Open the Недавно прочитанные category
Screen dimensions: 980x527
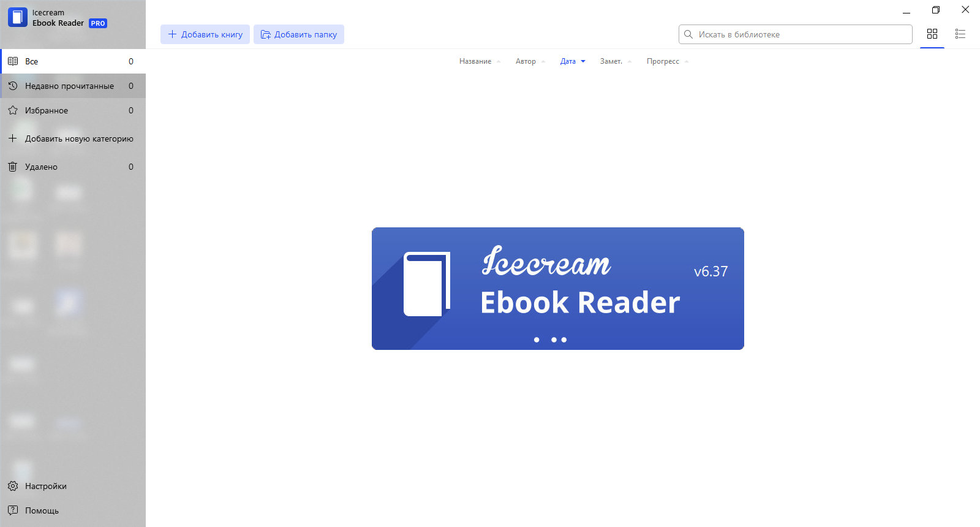click(x=73, y=86)
